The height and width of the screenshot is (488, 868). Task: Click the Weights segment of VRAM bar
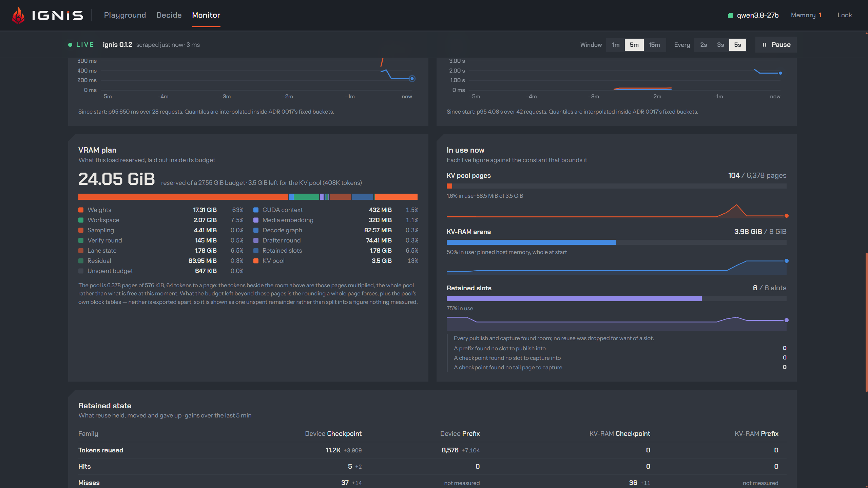[x=183, y=197]
